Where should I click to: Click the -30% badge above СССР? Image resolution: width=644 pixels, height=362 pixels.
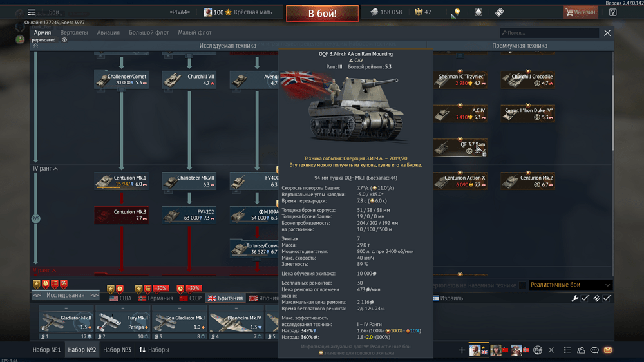click(x=193, y=289)
